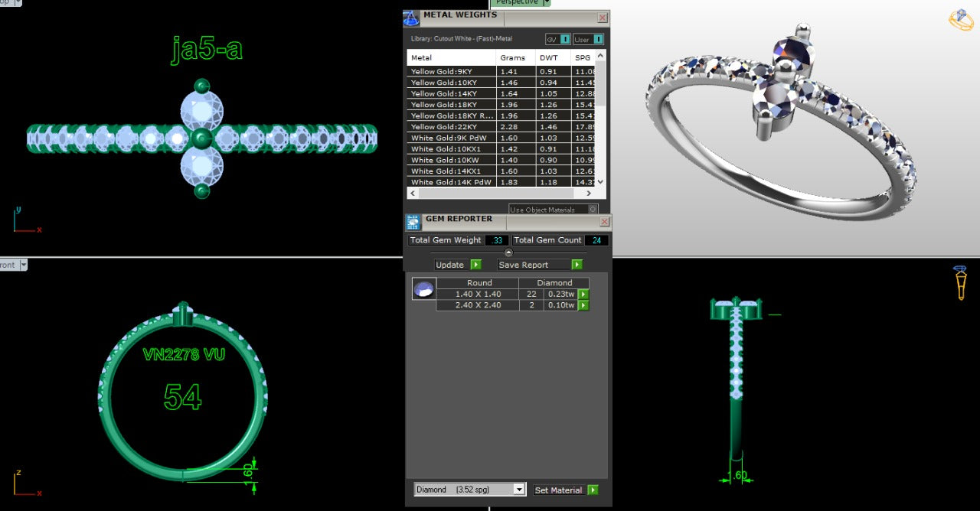The image size is (980, 511).
Task: Click the 0.10tw weight cell
Action: point(560,305)
